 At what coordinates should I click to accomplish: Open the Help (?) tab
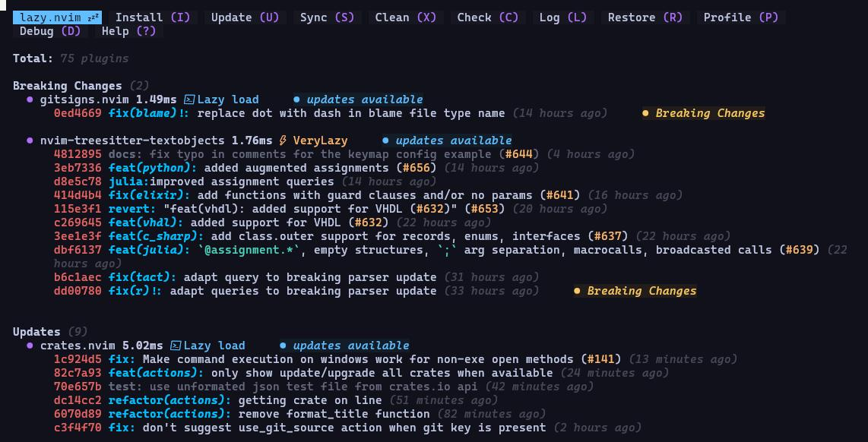(129, 31)
